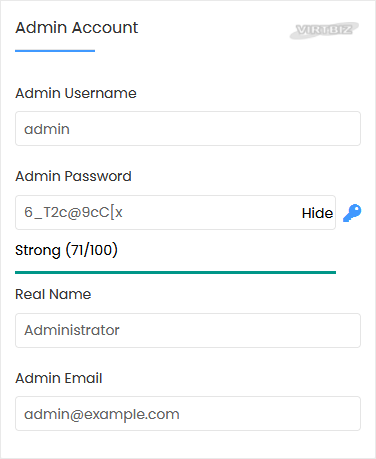Click the Admin Email input field
This screenshot has width=376, height=459.
(188, 413)
